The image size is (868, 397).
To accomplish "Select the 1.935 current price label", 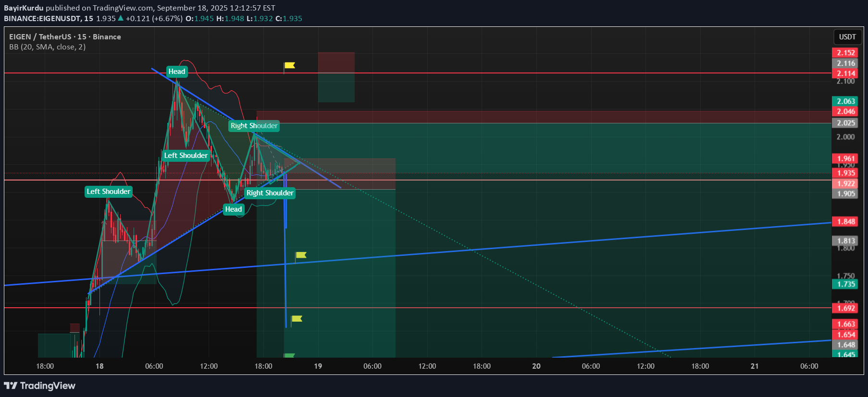I will tap(845, 173).
